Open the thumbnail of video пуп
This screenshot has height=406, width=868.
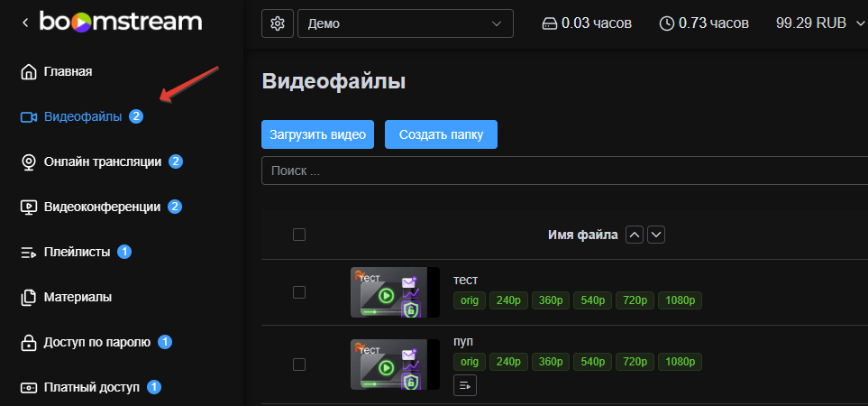[x=396, y=364]
